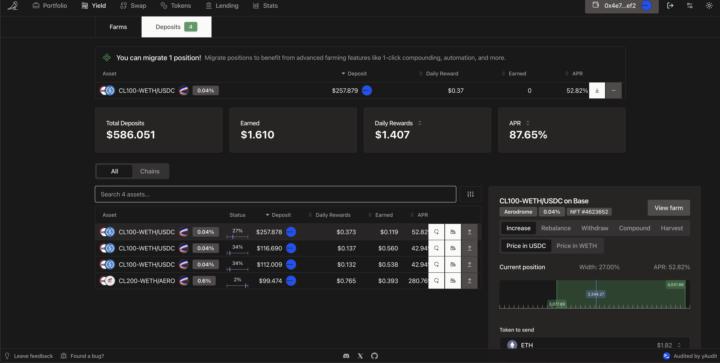This screenshot has width=720, height=363.
Task: Click the current price marker in position chart
Action: [x=596, y=294]
